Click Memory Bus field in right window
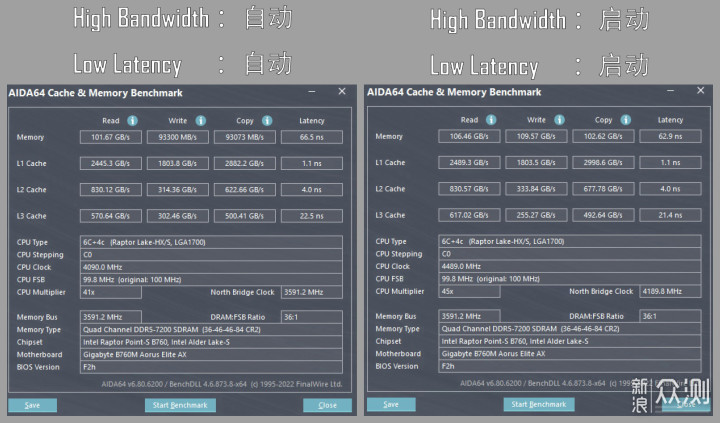The width and height of the screenshot is (720, 423). click(469, 316)
